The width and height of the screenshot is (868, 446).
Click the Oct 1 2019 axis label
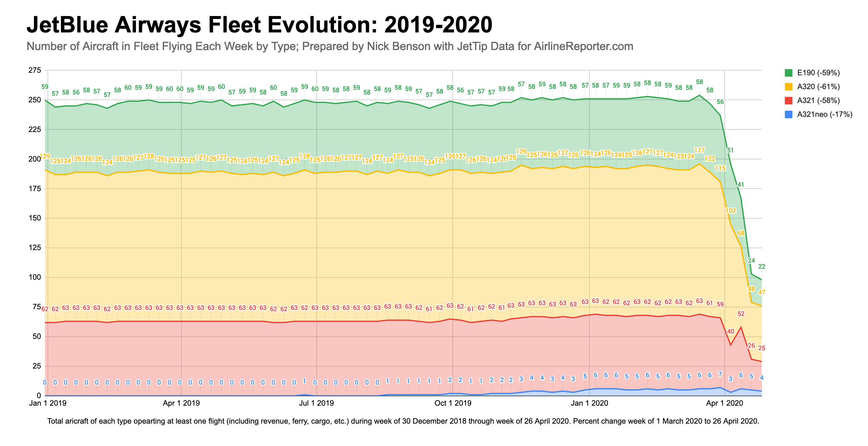453,403
